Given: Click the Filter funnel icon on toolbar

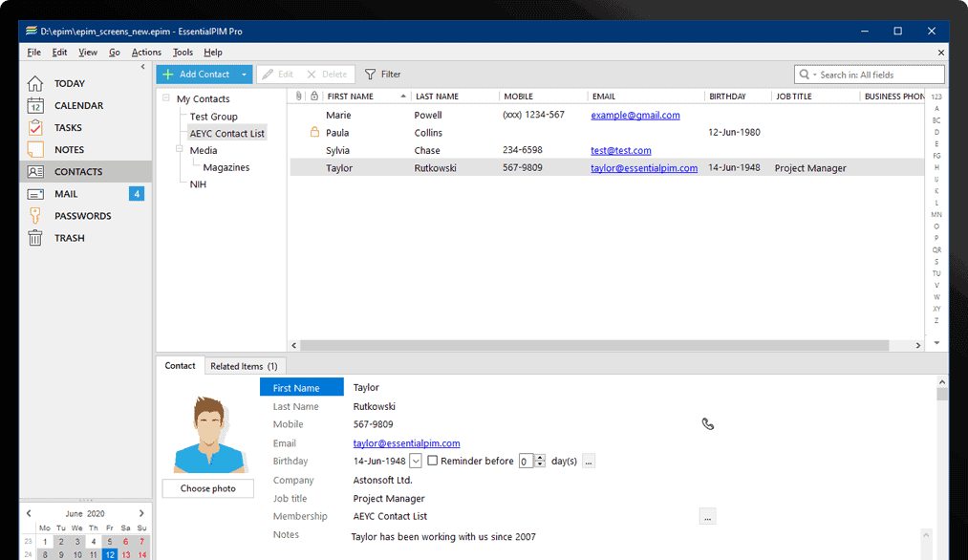Looking at the screenshot, I should click(x=368, y=74).
